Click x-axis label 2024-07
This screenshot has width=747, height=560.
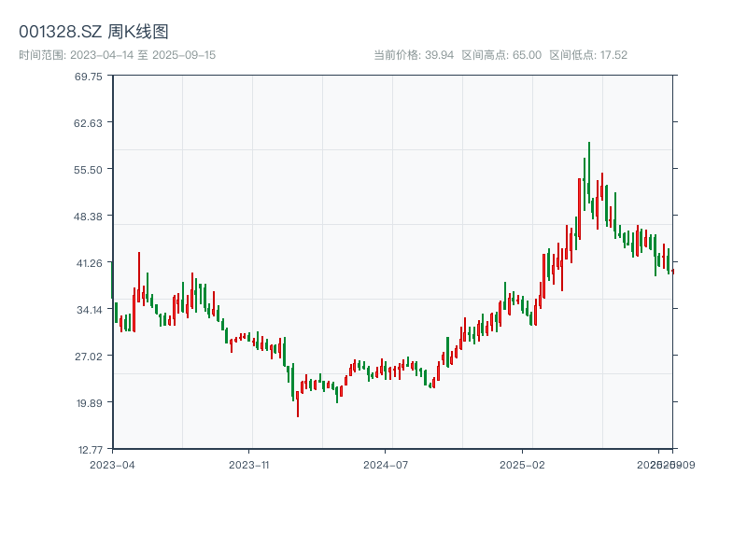point(386,465)
